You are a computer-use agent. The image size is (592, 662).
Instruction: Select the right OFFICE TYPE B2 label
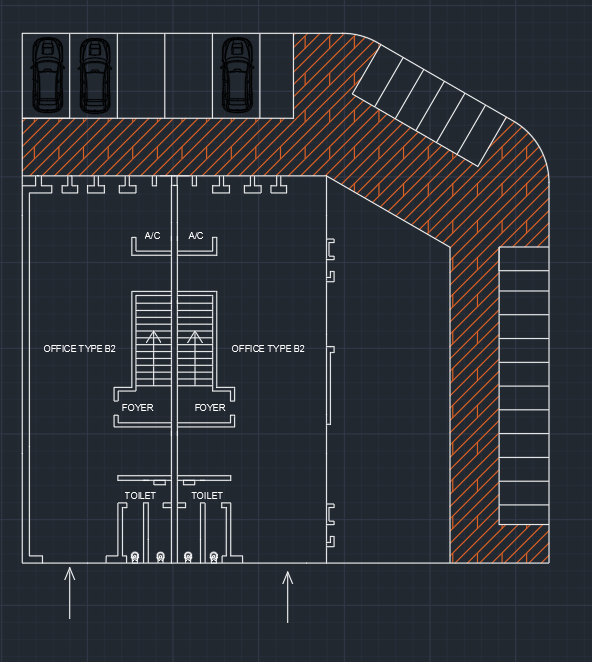pos(268,349)
